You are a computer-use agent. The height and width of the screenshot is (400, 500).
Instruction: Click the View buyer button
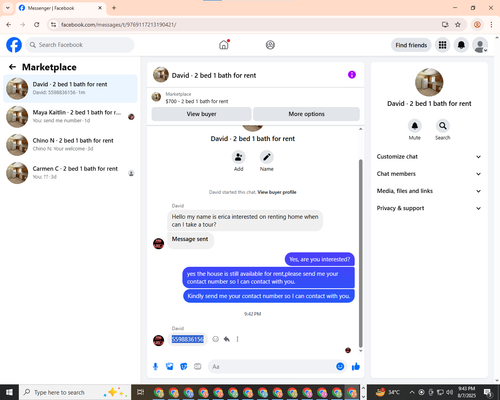(x=201, y=114)
